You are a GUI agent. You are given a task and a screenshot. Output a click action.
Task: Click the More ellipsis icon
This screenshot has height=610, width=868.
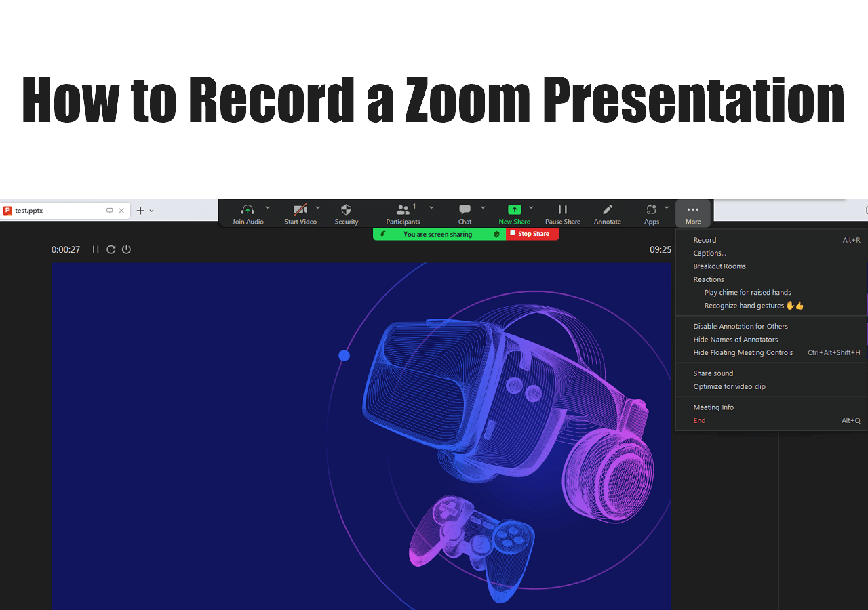pyautogui.click(x=692, y=209)
